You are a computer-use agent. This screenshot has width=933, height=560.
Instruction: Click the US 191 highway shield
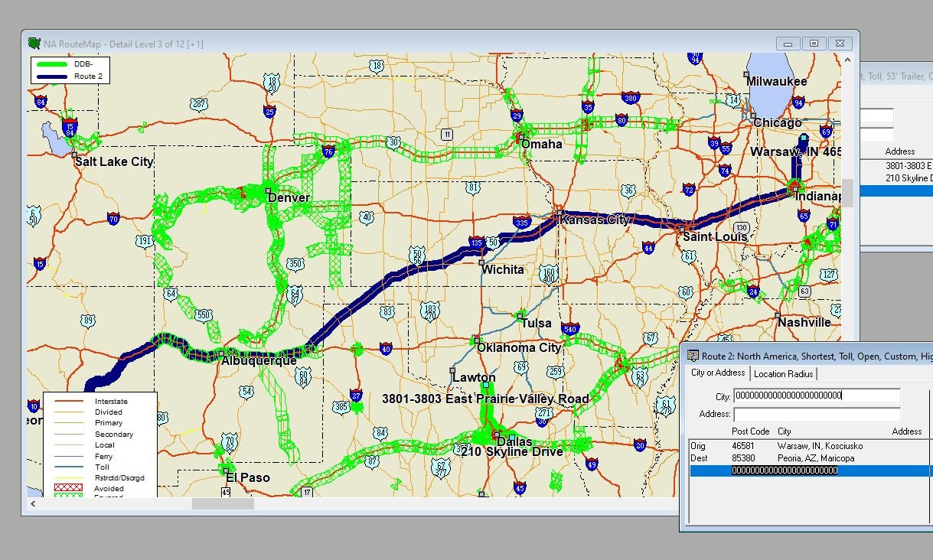click(x=145, y=241)
